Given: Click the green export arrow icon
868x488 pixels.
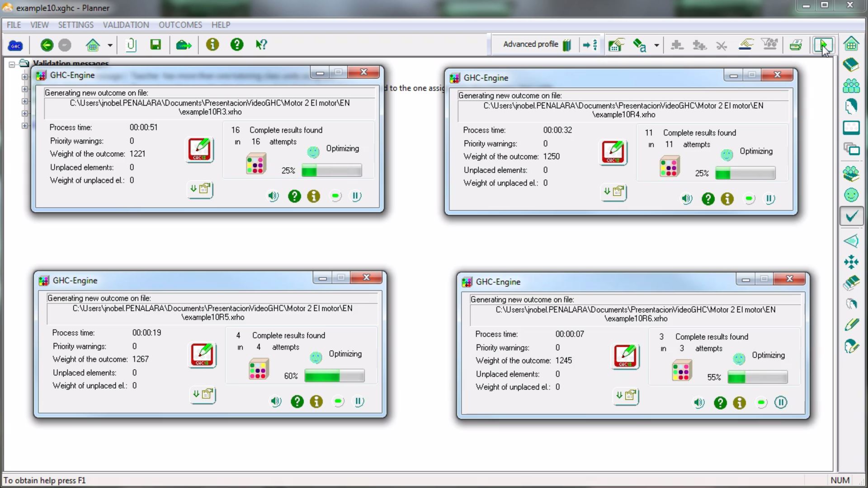Looking at the screenshot, I should tap(184, 45).
